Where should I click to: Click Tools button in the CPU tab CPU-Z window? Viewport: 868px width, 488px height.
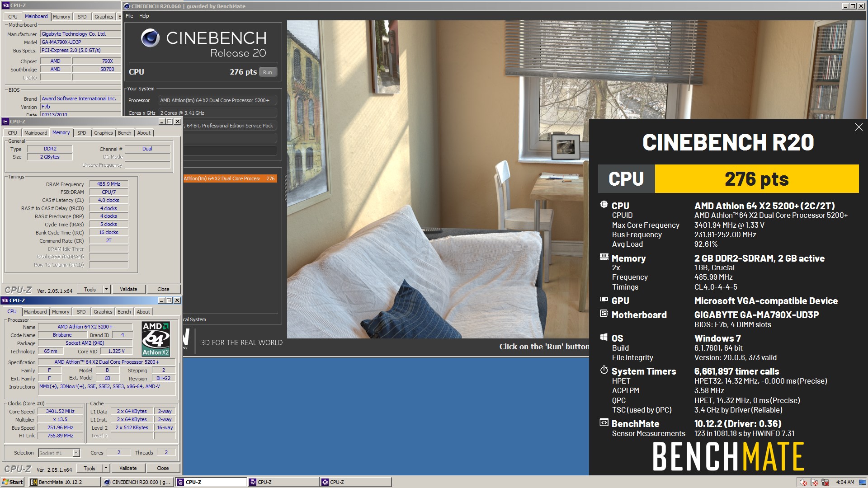90,468
